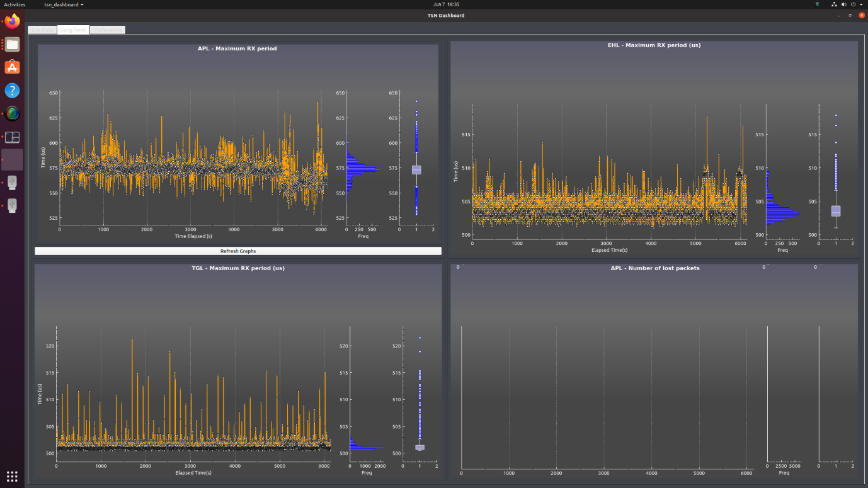Expand the system menu arrow
Screen dimensions: 868x488
coord(861,4)
